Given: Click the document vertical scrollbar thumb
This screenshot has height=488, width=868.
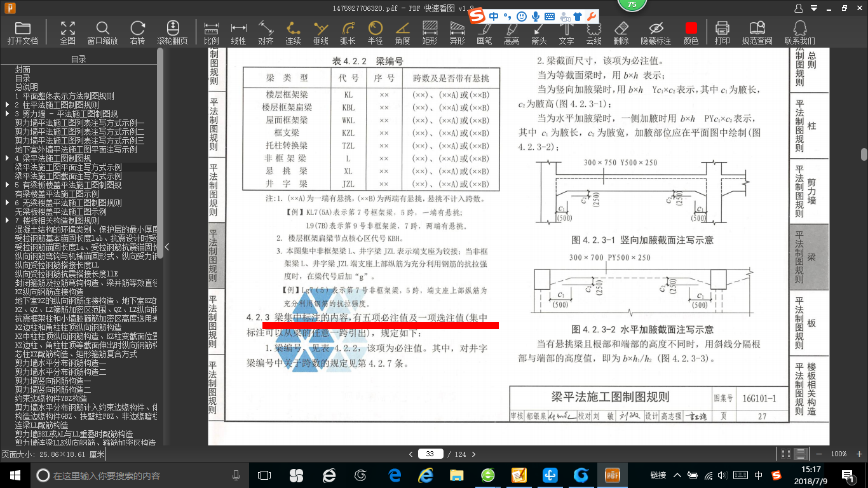Looking at the screenshot, I should (x=864, y=154).
